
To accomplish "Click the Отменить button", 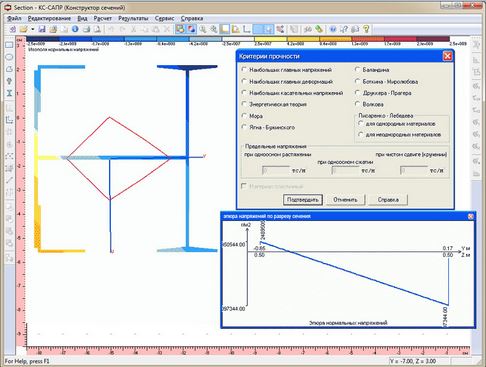I will [345, 200].
